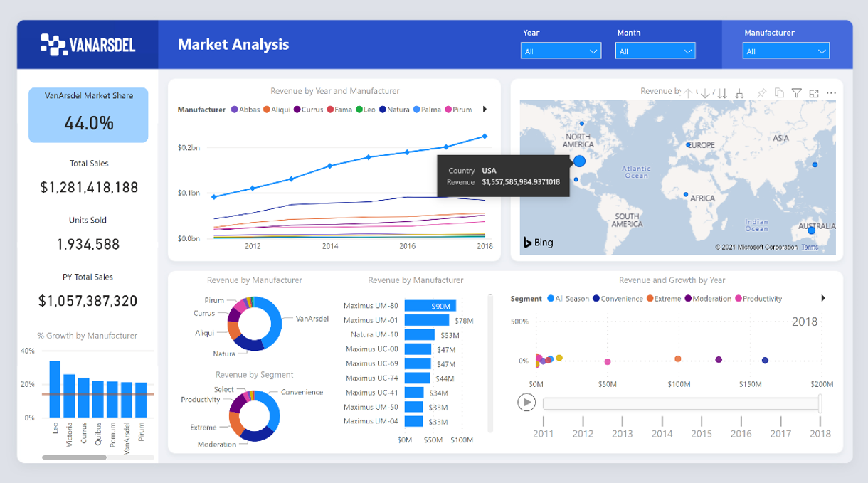Go to next level with double down arrows
This screenshot has width=868, height=483.
[x=722, y=93]
